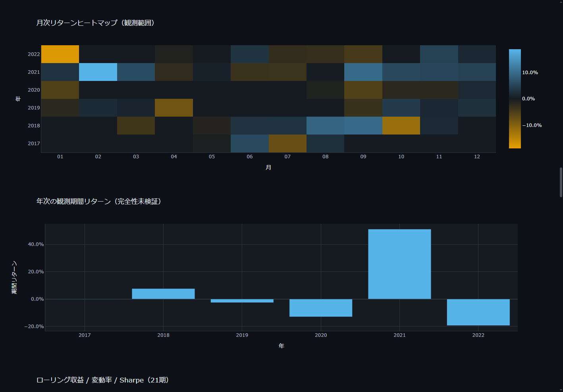Click the 月 x-axis title under heatmap
The image size is (563, 392).
(268, 167)
